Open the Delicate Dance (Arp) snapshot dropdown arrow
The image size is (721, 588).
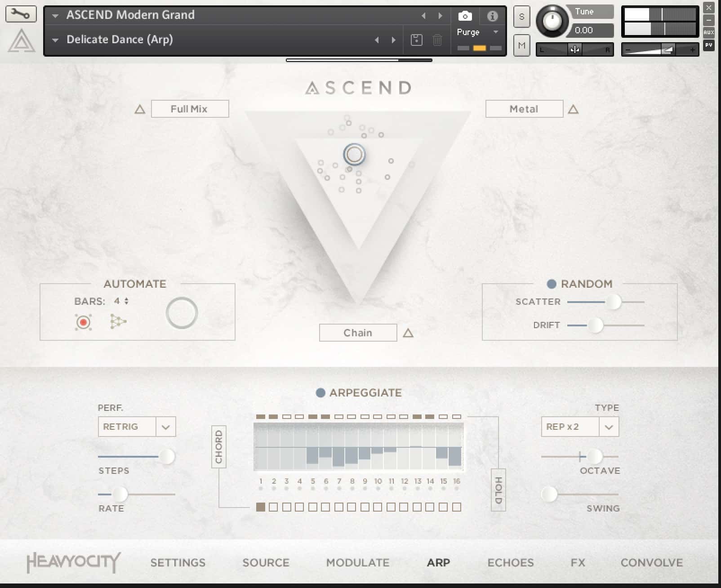(x=55, y=40)
